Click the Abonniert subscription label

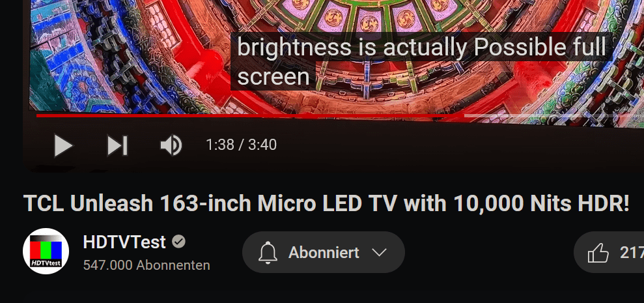click(324, 252)
